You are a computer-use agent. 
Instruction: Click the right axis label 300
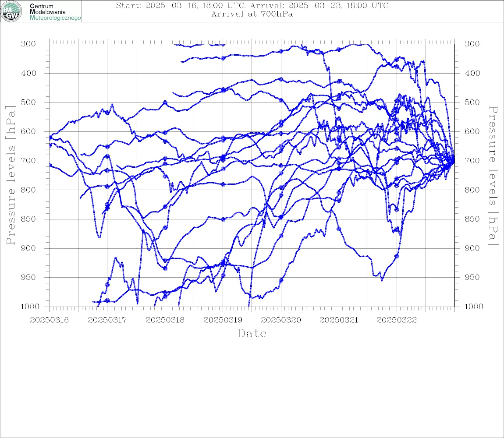tap(472, 44)
